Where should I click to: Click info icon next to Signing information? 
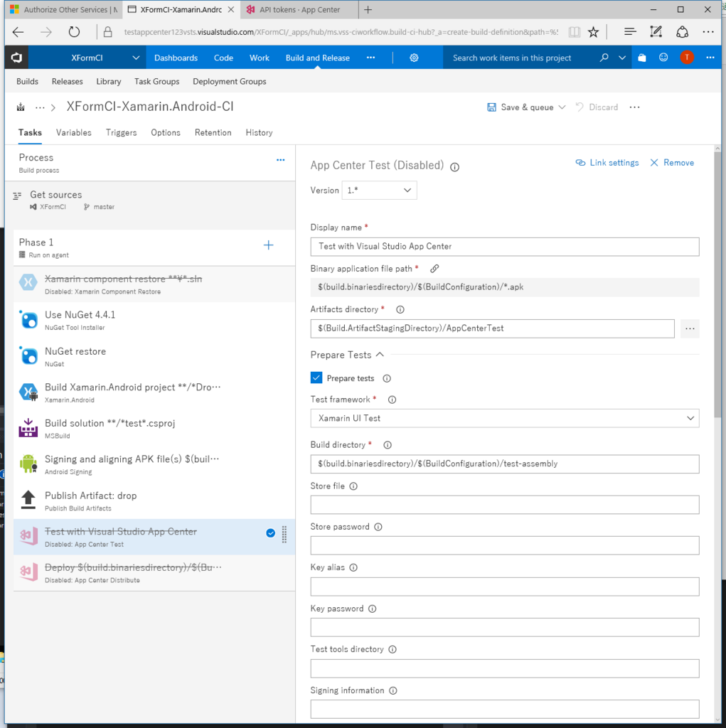click(x=393, y=691)
